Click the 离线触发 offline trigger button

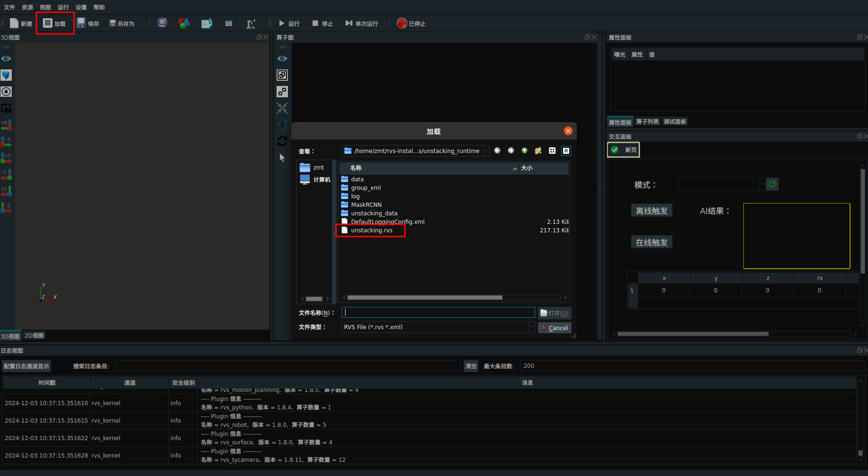pos(652,211)
